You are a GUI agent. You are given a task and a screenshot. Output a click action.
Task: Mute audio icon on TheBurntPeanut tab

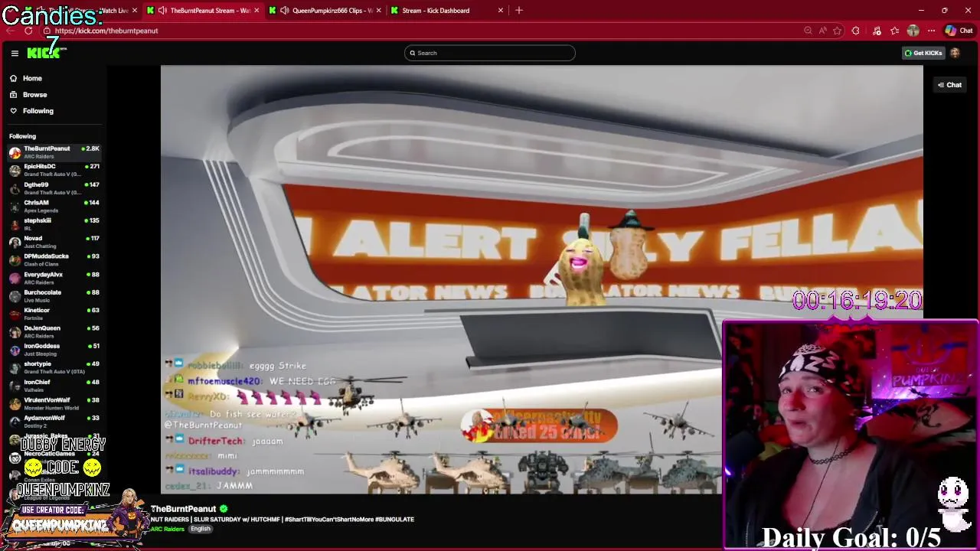point(162,11)
